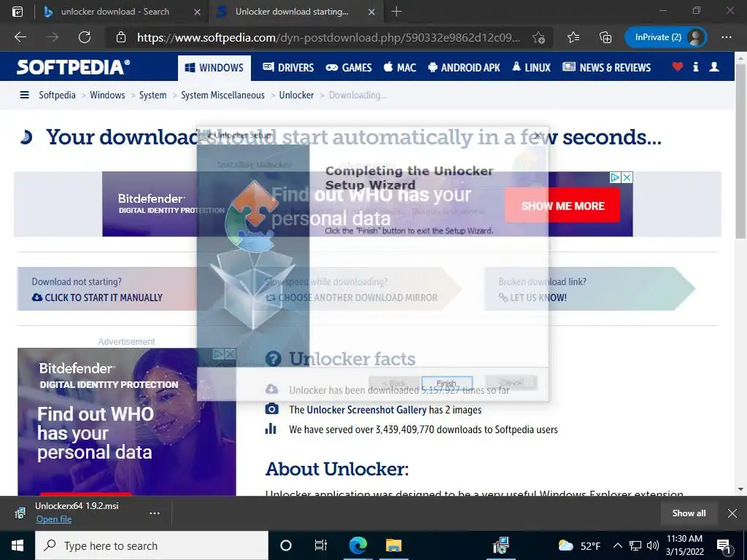Add this page to favorites
Screen dimensions: 747x560
coord(539,38)
